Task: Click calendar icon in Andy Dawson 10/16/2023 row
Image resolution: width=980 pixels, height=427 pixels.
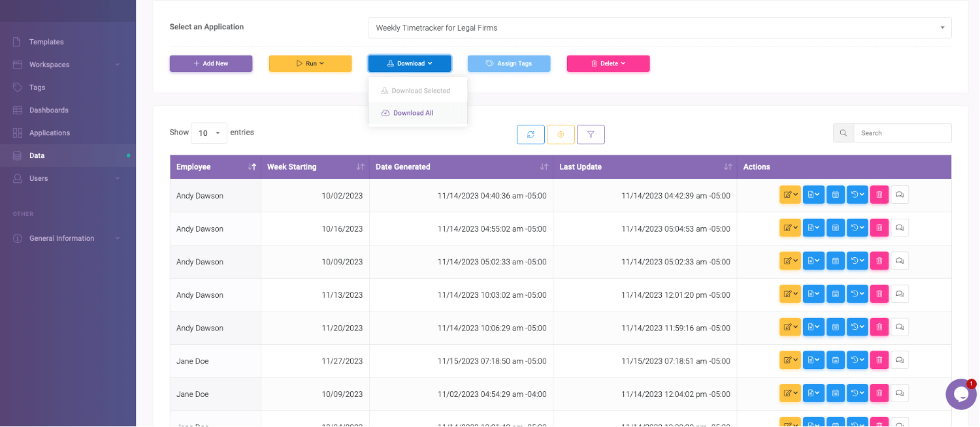Action: 836,228
